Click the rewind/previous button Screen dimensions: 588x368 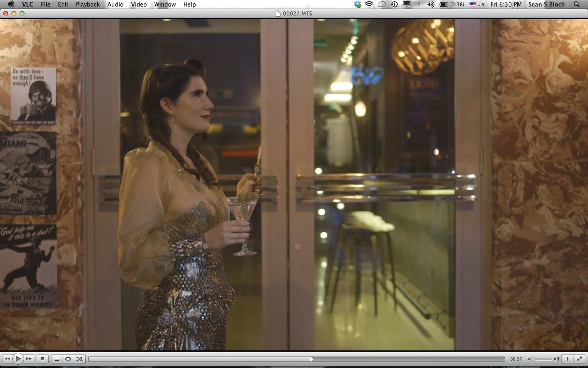point(7,359)
